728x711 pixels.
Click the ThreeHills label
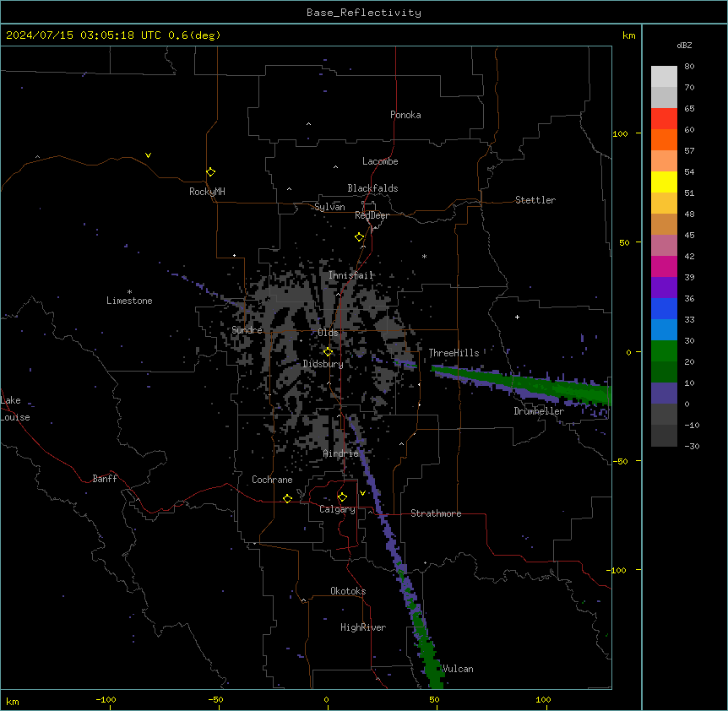(454, 353)
